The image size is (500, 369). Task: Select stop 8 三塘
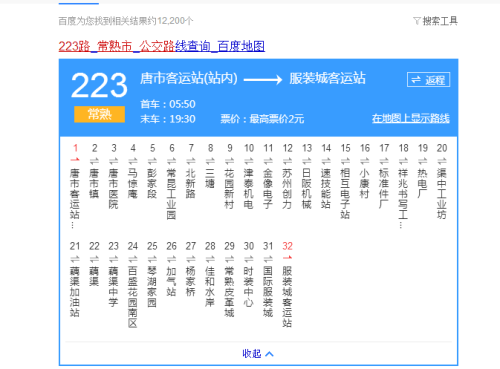[x=210, y=178]
